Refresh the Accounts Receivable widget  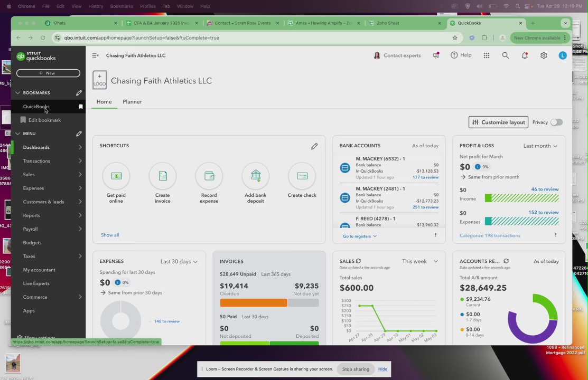click(506, 261)
